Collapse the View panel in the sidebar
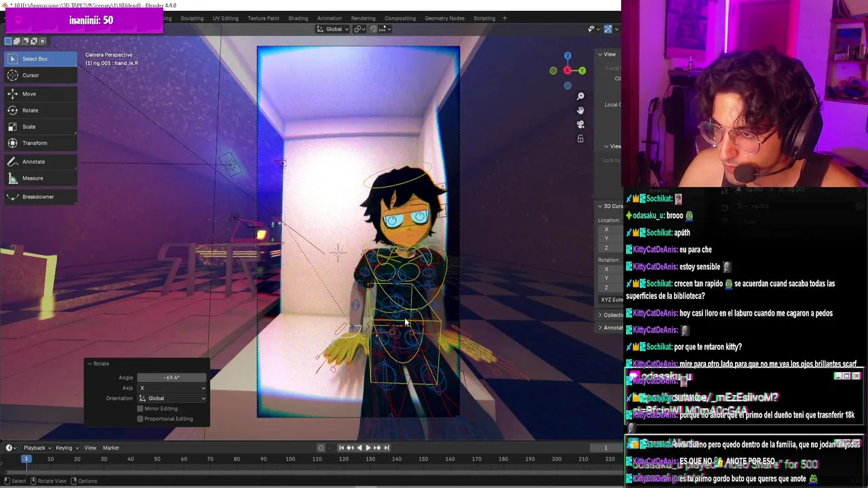Image resolution: width=868 pixels, height=488 pixels. 600,54
